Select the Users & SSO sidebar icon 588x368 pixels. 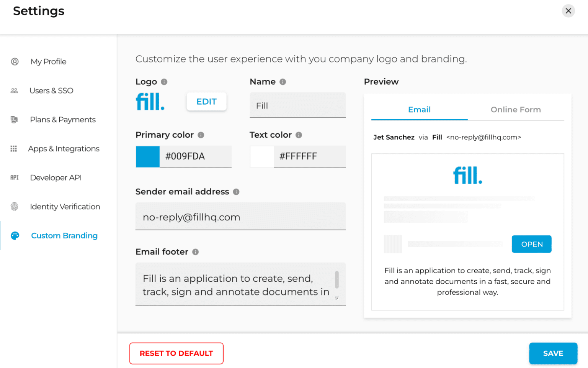[x=14, y=90]
